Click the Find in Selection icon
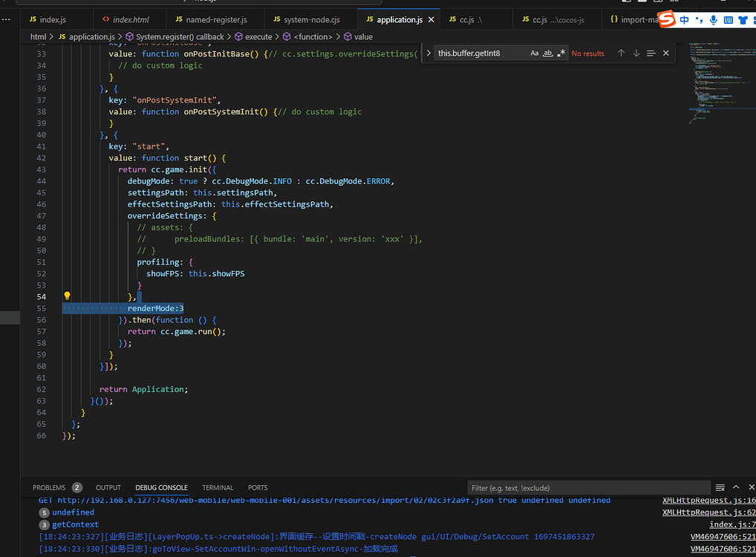Viewport: 756px width, 557px height. pos(651,53)
